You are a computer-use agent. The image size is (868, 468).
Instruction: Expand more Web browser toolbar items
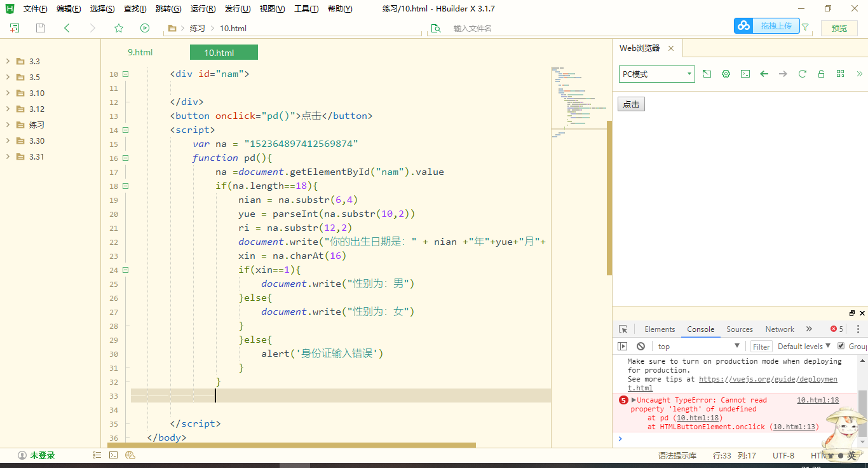click(859, 74)
